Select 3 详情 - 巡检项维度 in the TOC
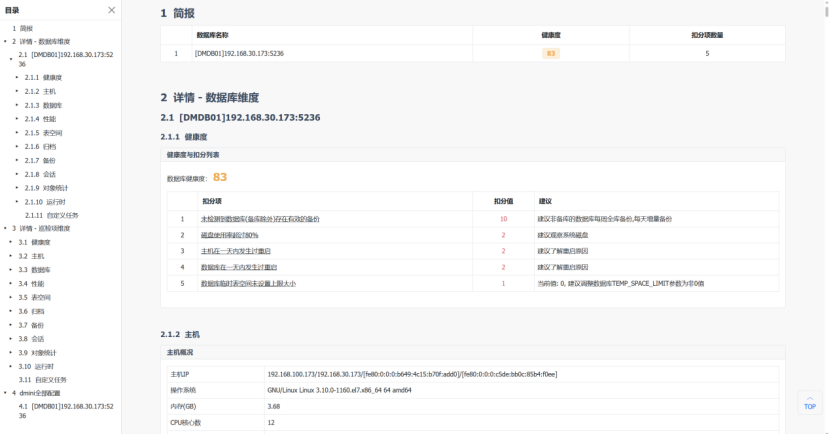This screenshot has height=434, width=830. point(41,229)
